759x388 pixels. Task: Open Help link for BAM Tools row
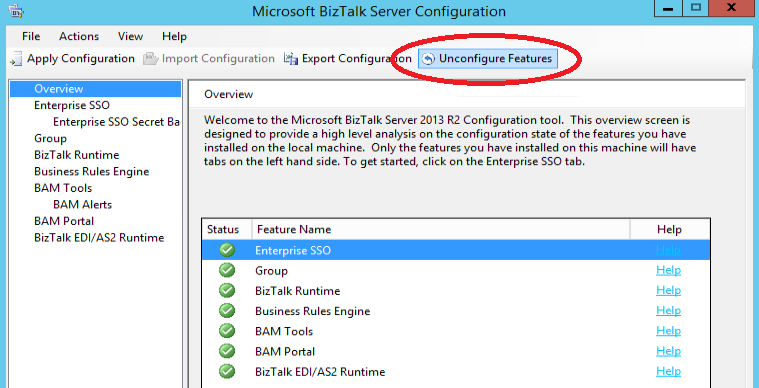pos(668,331)
